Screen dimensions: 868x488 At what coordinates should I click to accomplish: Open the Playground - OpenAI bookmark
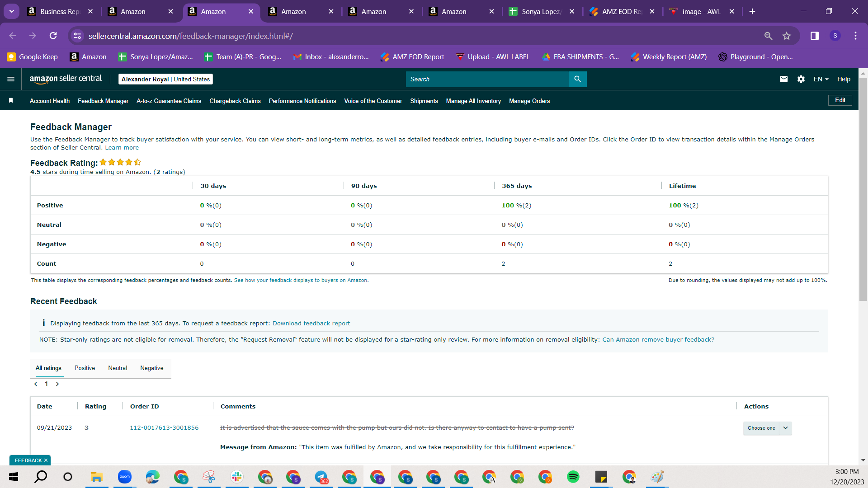[x=755, y=56]
